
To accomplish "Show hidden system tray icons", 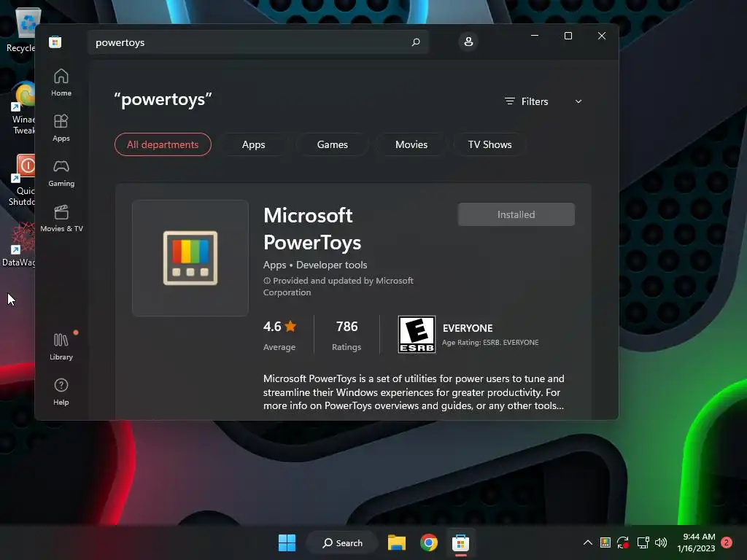I will 588,542.
